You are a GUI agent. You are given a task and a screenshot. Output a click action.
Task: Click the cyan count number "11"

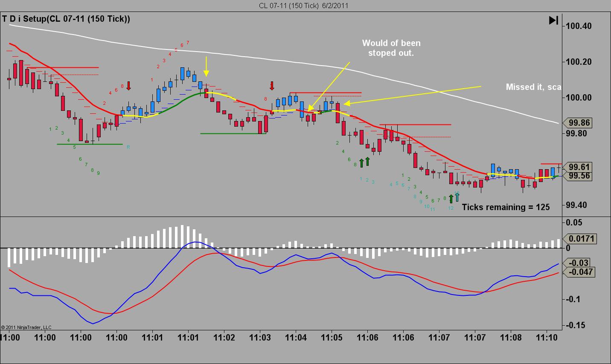point(433,209)
